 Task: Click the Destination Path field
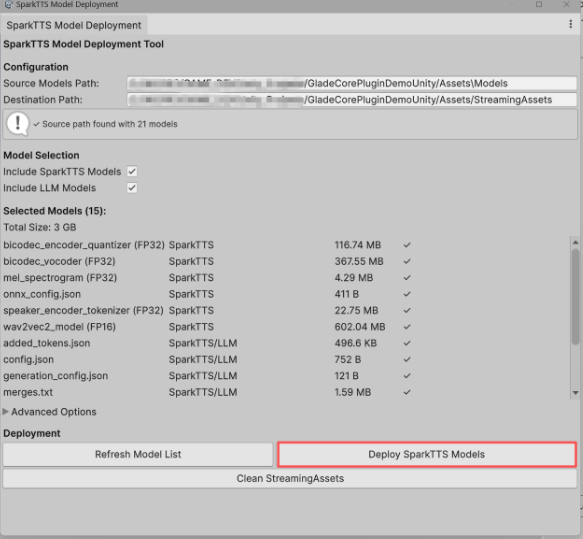pyautogui.click(x=352, y=100)
